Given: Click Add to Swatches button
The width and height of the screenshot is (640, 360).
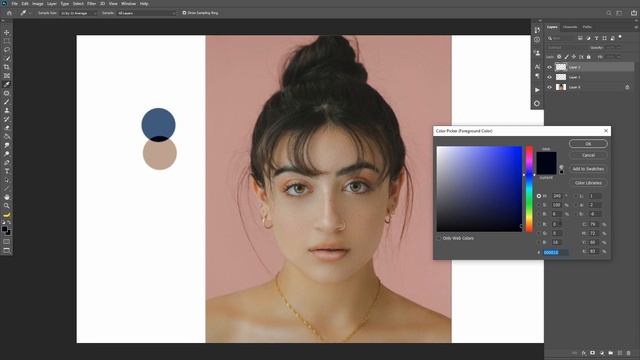Looking at the screenshot, I should tap(588, 169).
